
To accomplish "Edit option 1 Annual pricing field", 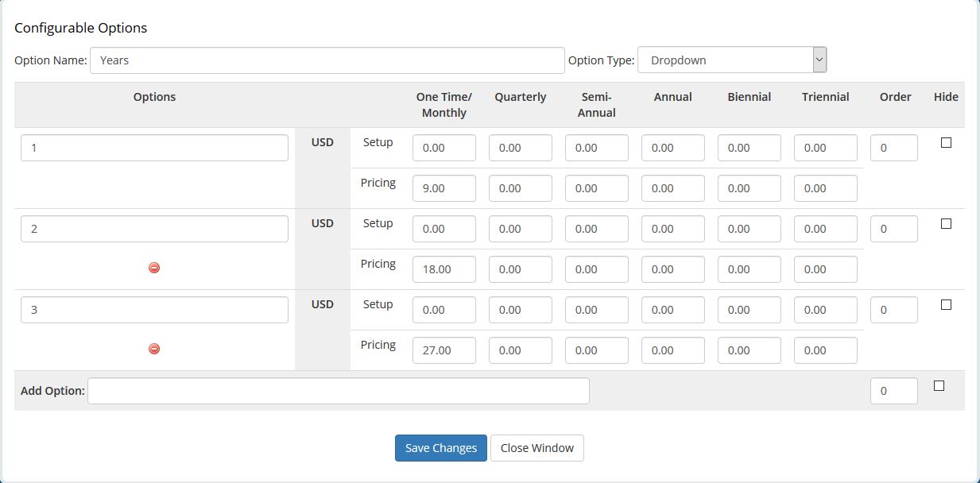I will (673, 188).
